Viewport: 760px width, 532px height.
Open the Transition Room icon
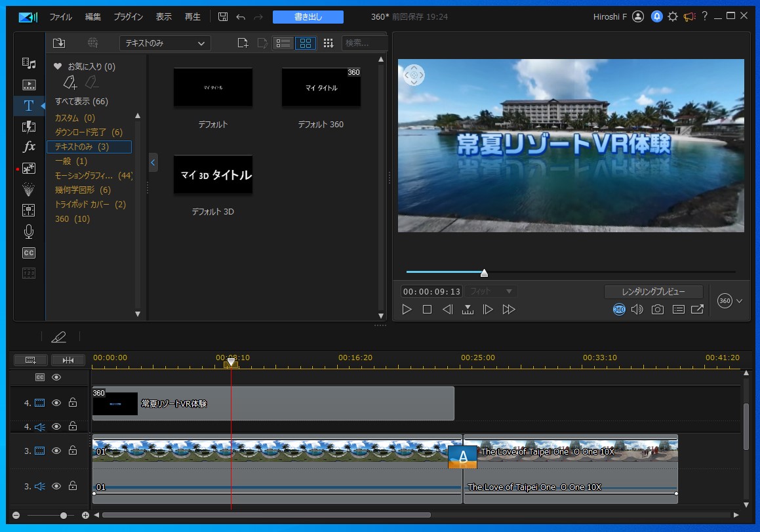[x=29, y=127]
